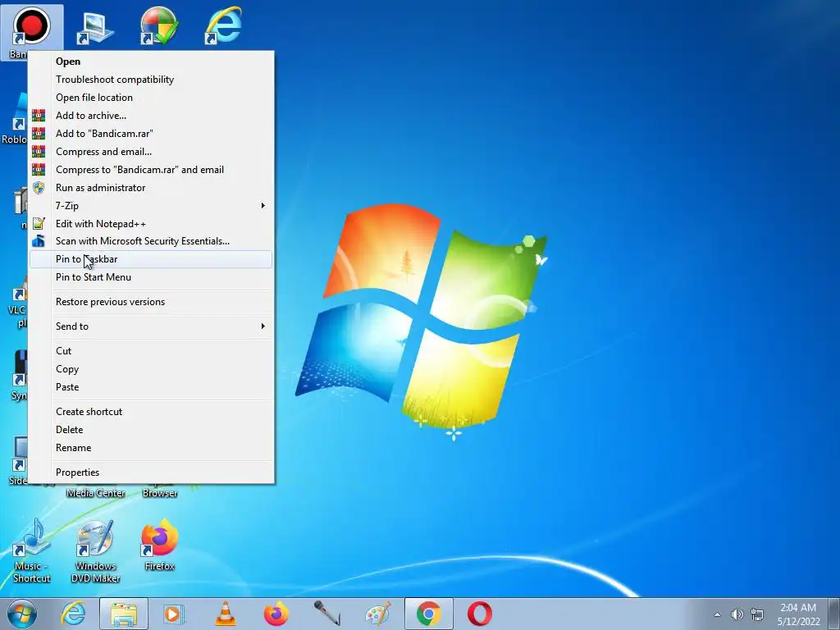Click Pin to Taskbar
Screen dimensions: 840x630
(x=151, y=259)
